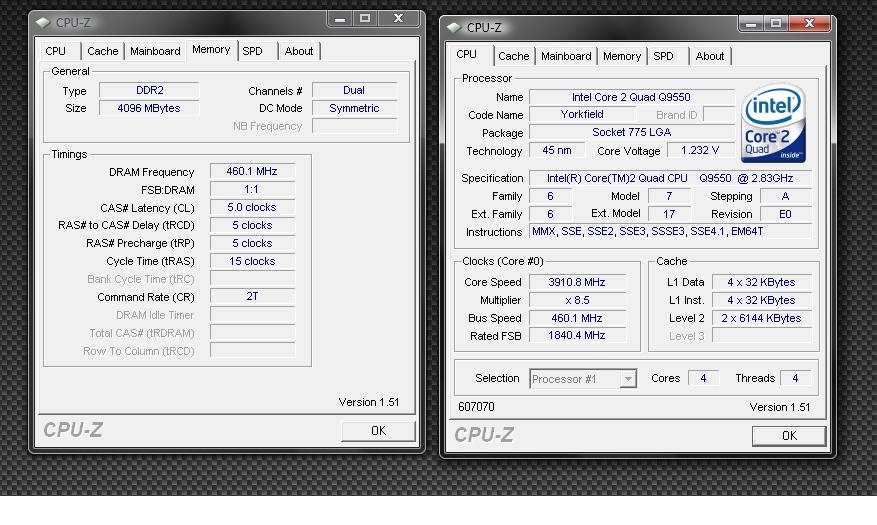Click the CPU-Z icon in the CPU window's title bar
The image size is (877, 525).
454,27
